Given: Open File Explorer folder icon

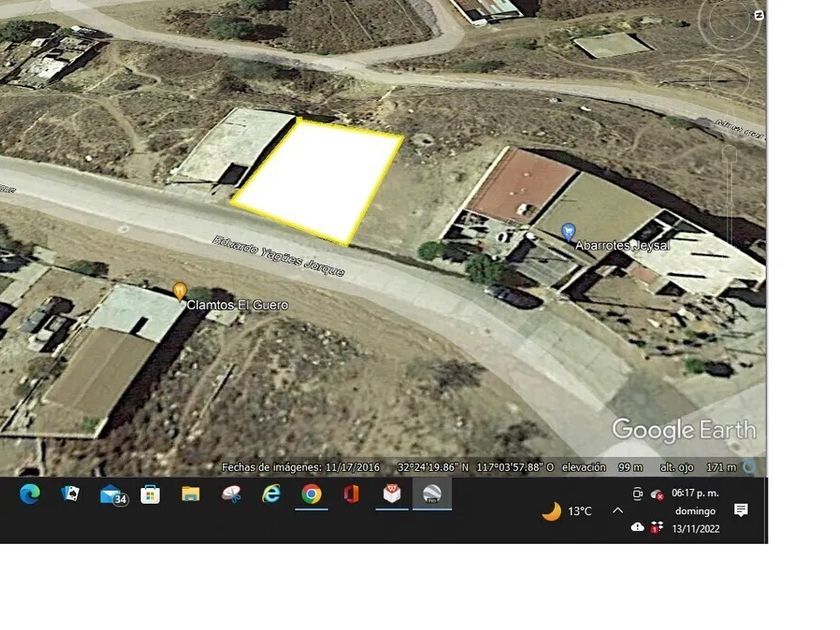Looking at the screenshot, I should tap(190, 494).
